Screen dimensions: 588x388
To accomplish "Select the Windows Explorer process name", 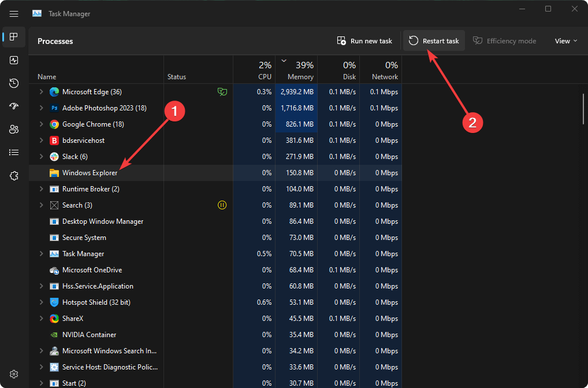I will click(90, 173).
